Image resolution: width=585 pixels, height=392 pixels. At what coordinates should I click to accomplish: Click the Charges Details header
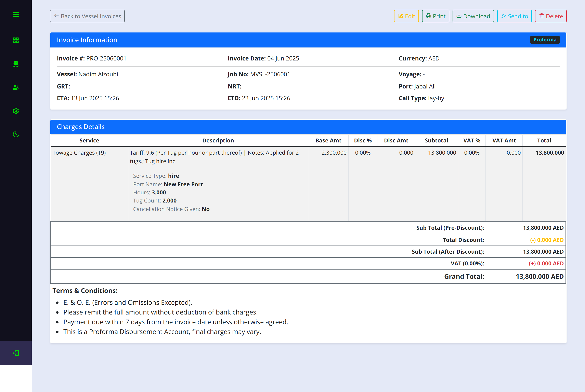(81, 127)
